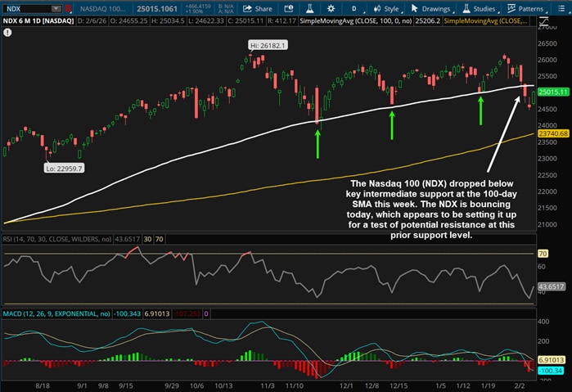
Task: Click the L: 24622.33 low value
Action: click(205, 20)
